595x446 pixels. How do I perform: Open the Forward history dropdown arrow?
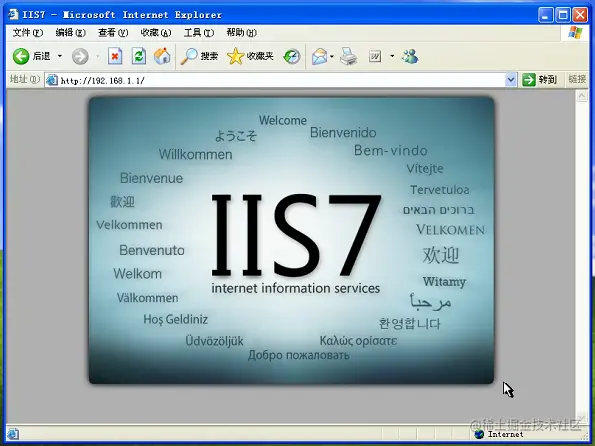[98, 56]
